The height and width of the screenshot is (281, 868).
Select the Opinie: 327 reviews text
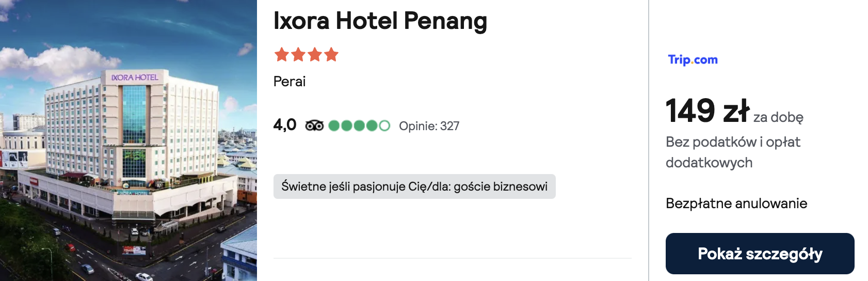pos(429,126)
